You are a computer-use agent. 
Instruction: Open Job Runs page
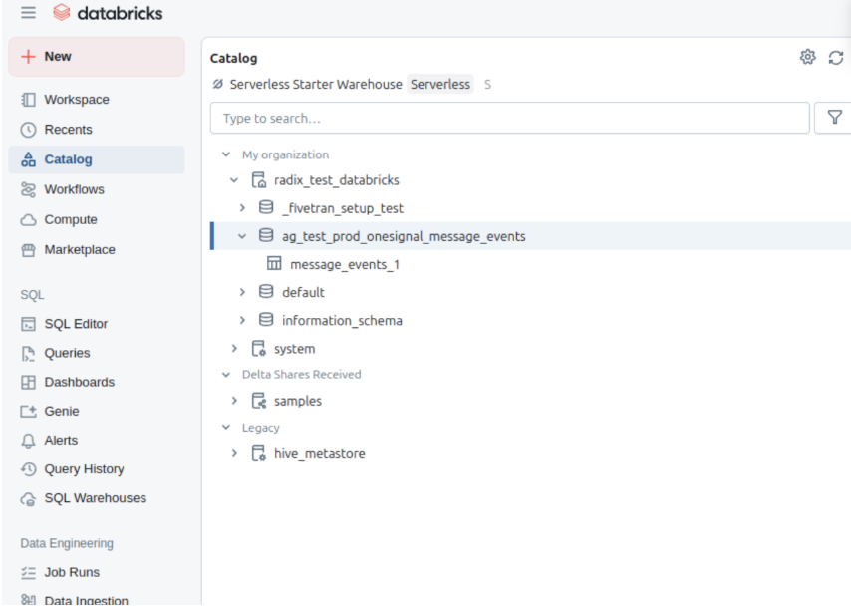tap(72, 572)
